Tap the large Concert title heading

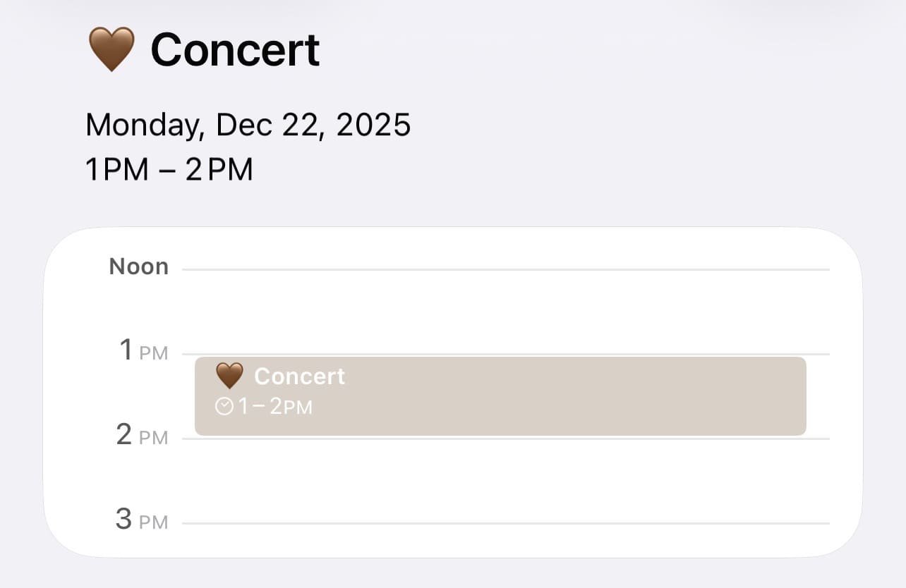point(235,49)
